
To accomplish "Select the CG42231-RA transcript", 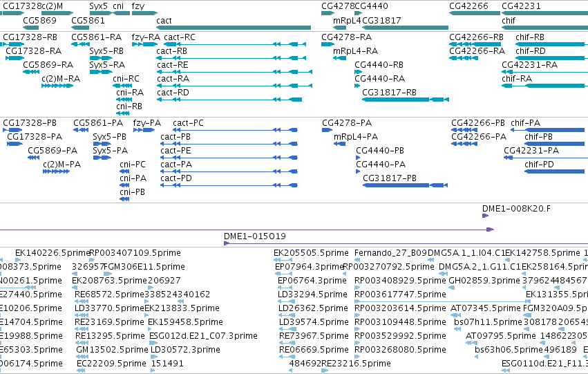I will (x=545, y=72).
